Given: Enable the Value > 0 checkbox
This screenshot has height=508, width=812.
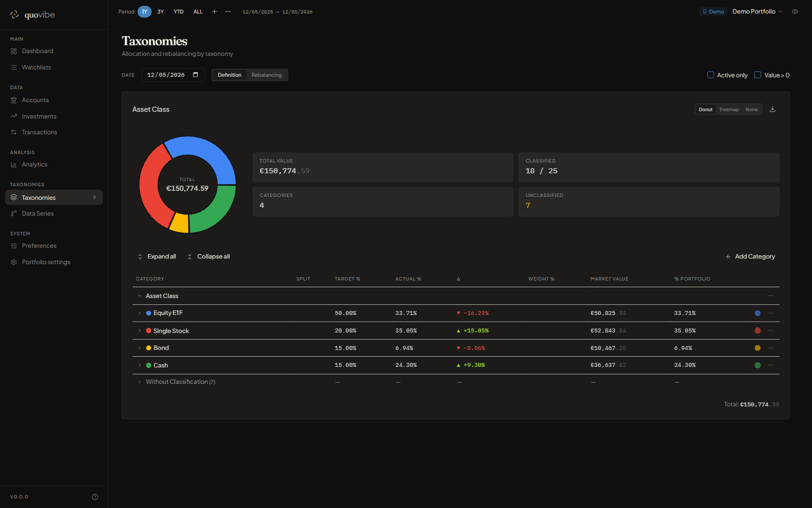Looking at the screenshot, I should point(758,75).
